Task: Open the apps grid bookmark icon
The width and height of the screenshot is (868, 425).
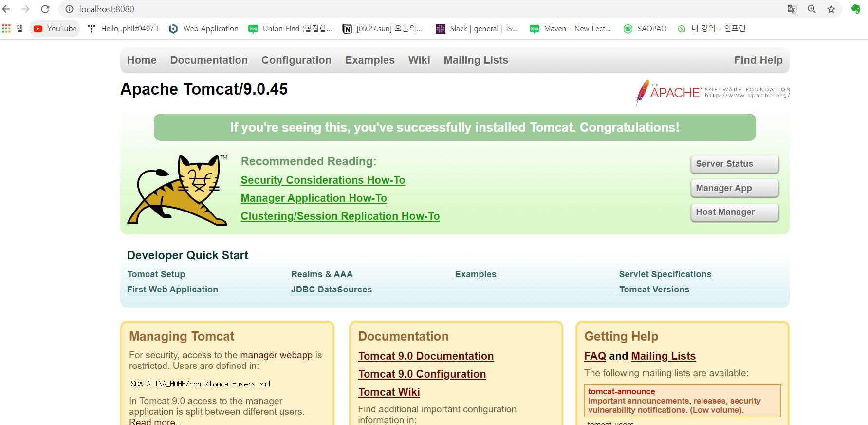Action: click(x=6, y=29)
